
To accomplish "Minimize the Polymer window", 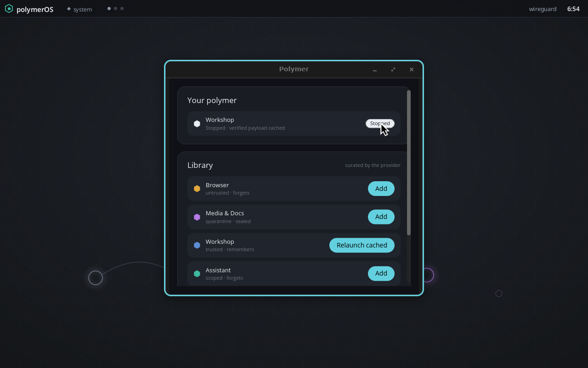I will 375,69.
